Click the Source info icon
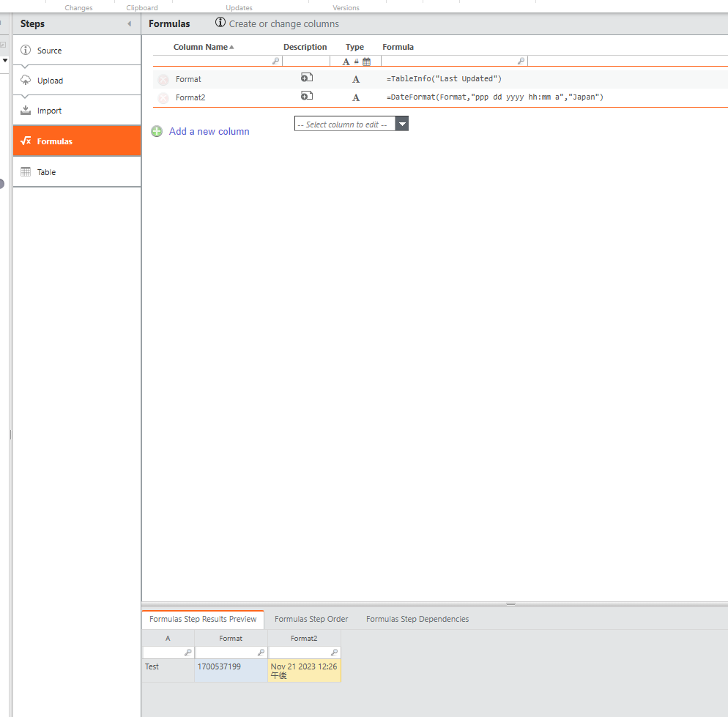Image resolution: width=728 pixels, height=717 pixels. pos(26,50)
